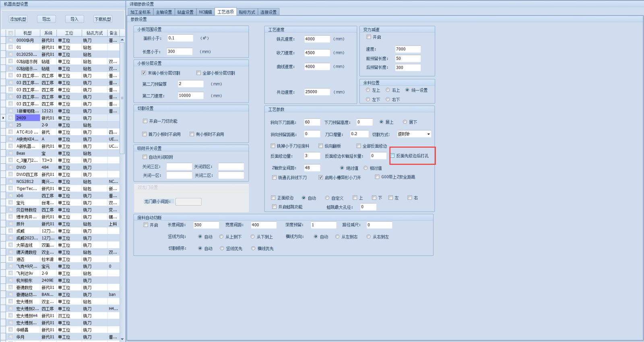Click the scroll-down arrow of machine list

[122, 339]
